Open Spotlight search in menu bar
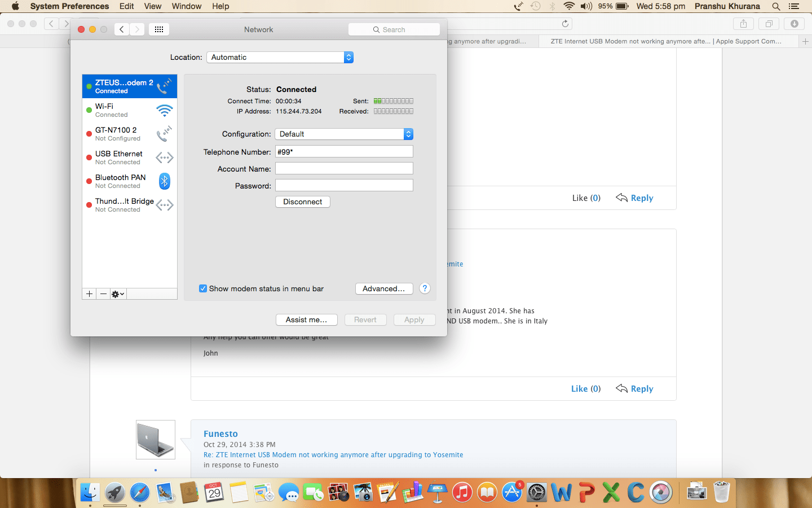Screen dimensions: 812x508 point(776,6)
